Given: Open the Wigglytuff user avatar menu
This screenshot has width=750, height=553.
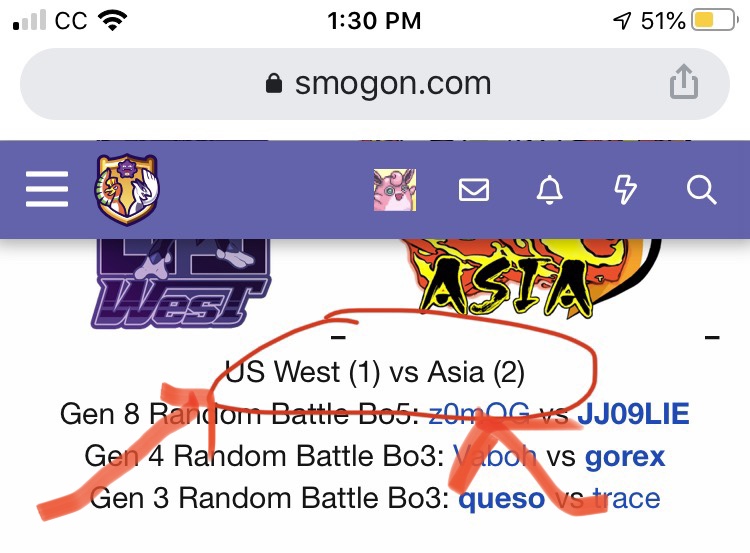Looking at the screenshot, I should tap(395, 190).
